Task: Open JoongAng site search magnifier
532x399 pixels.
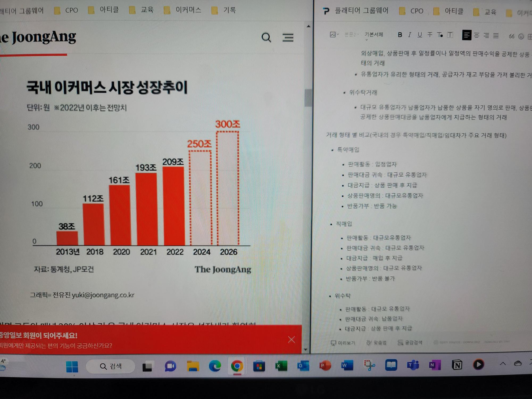Action: point(266,38)
